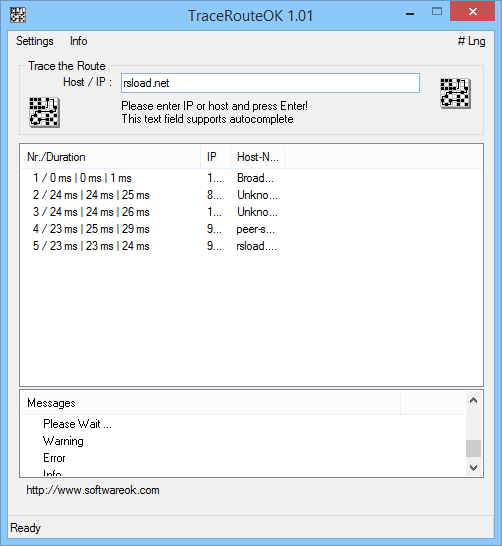Click the Unkno... host cell in hop 3 row
This screenshot has height=546, width=502.
tap(257, 212)
